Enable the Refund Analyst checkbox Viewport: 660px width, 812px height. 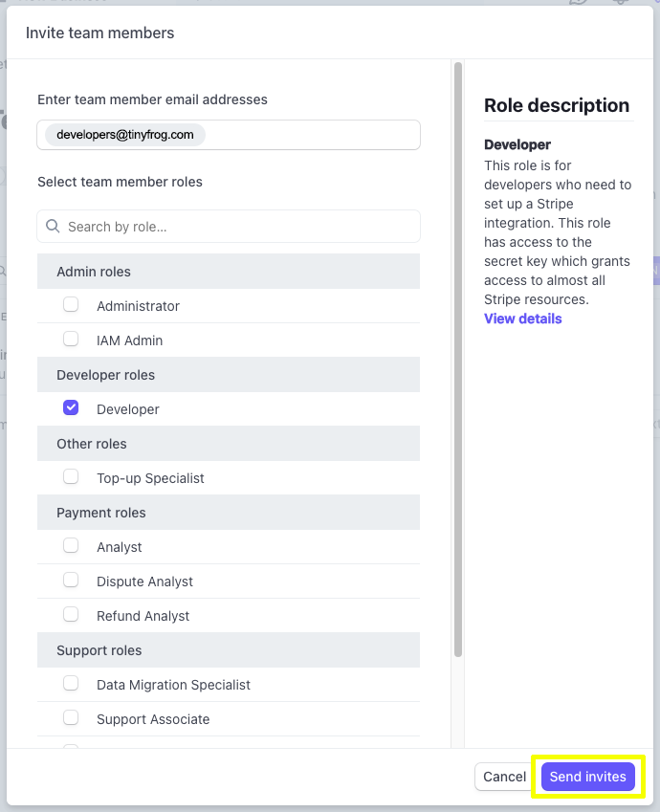71,615
